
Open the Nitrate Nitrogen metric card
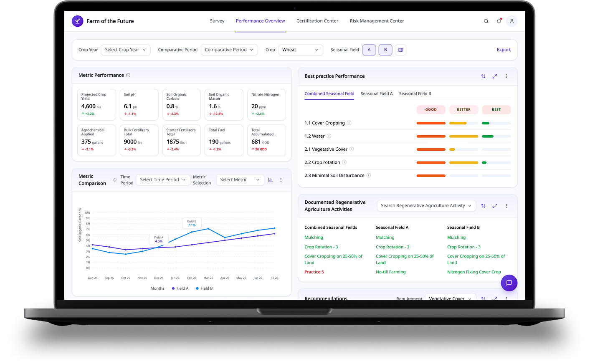point(266,105)
